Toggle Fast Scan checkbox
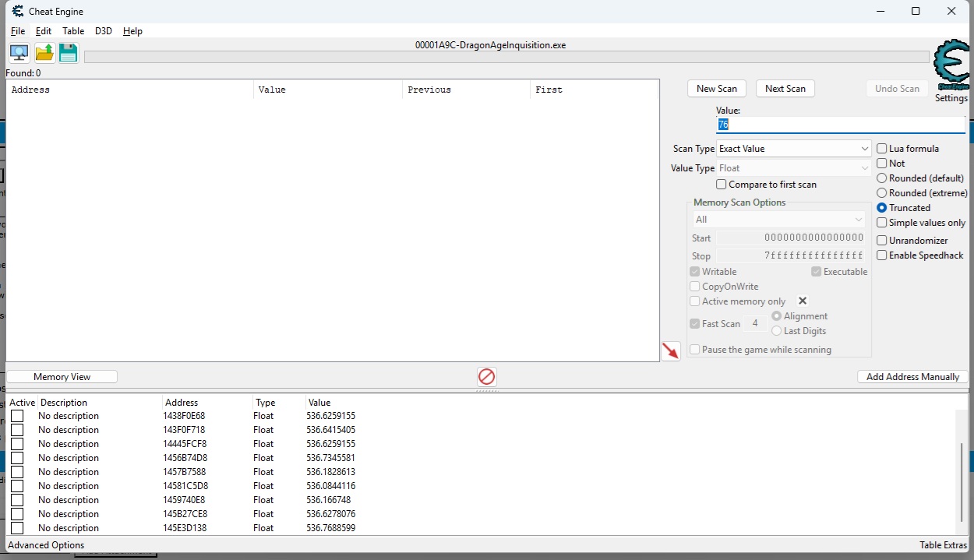The image size is (974, 560). [x=695, y=324]
